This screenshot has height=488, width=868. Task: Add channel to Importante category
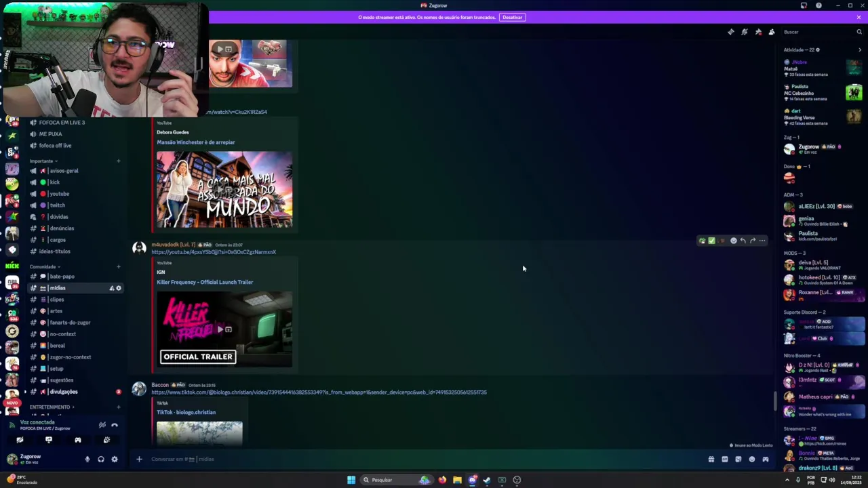click(118, 161)
